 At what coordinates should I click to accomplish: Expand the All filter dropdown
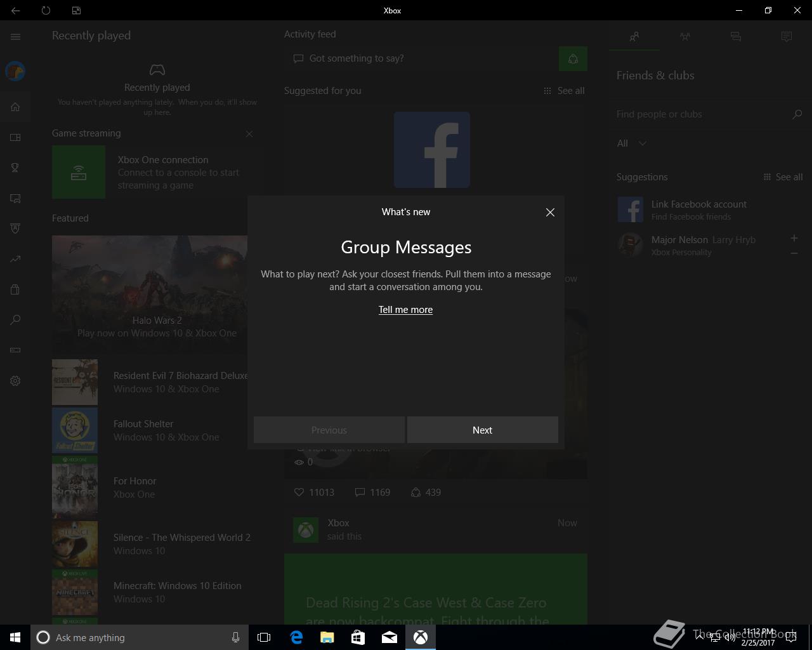(x=632, y=143)
